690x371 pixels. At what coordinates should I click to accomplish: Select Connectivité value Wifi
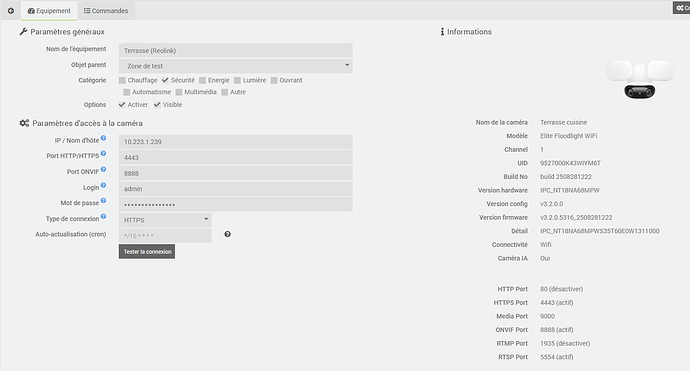pos(546,244)
